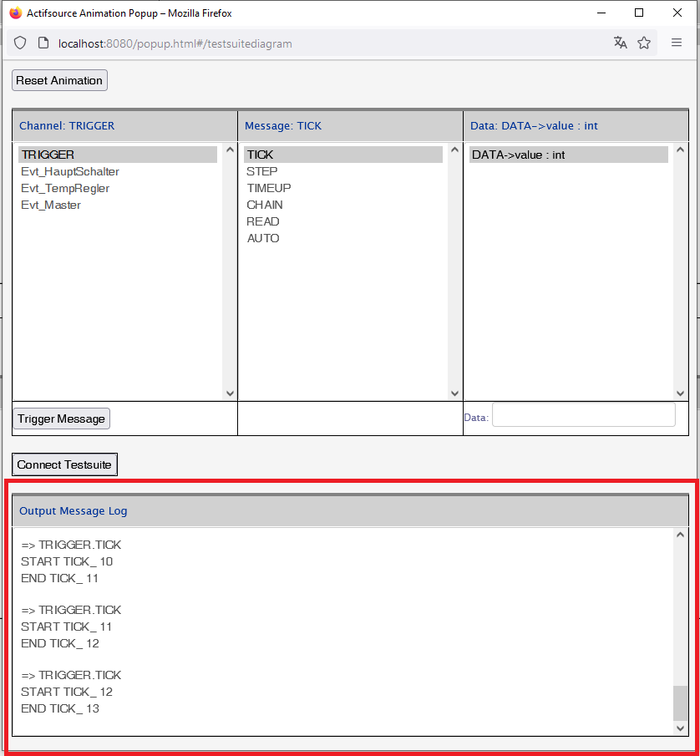
Task: Select Evt_HauptSchalter channel
Action: tap(70, 171)
